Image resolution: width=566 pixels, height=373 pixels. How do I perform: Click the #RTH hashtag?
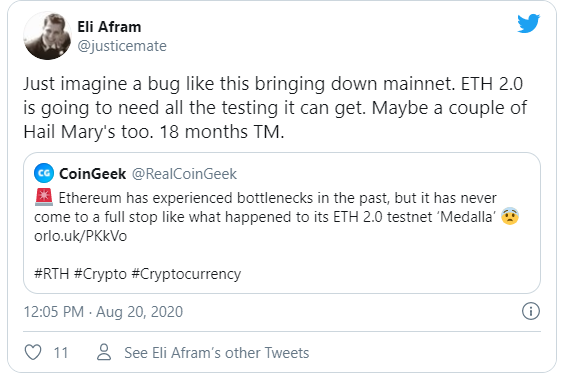pyautogui.click(x=52, y=274)
